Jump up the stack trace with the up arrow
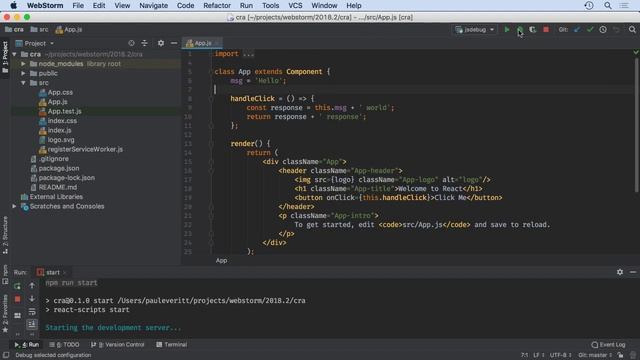The width and height of the screenshot is (640, 360). click(32, 286)
